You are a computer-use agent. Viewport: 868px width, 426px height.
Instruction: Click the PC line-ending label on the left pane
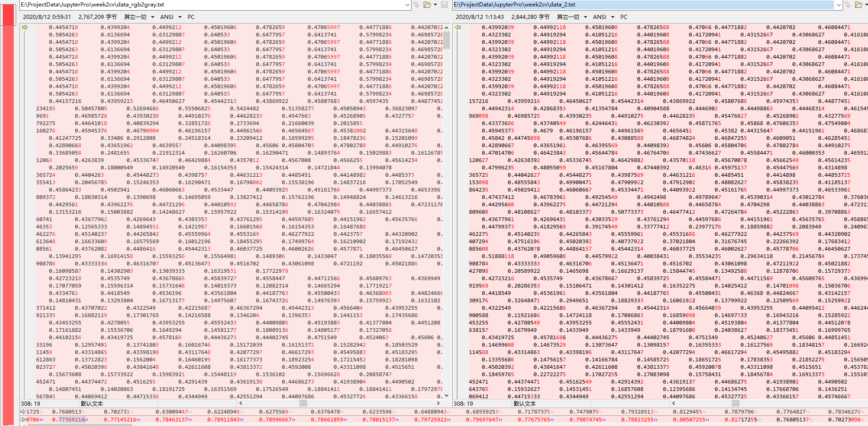[x=190, y=17]
